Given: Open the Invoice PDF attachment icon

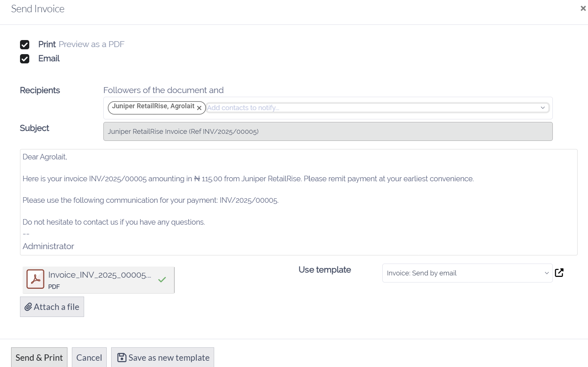Looking at the screenshot, I should pyautogui.click(x=36, y=279).
